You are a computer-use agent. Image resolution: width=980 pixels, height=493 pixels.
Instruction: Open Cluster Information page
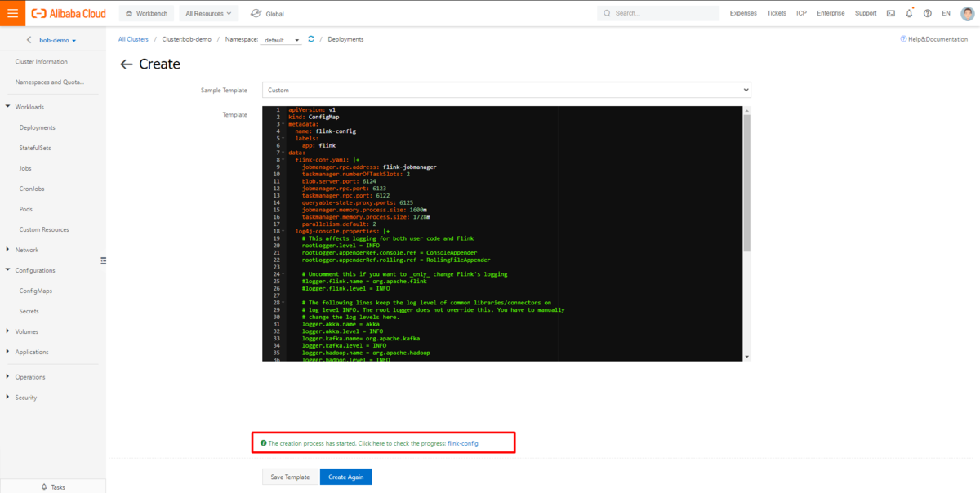[x=42, y=62]
